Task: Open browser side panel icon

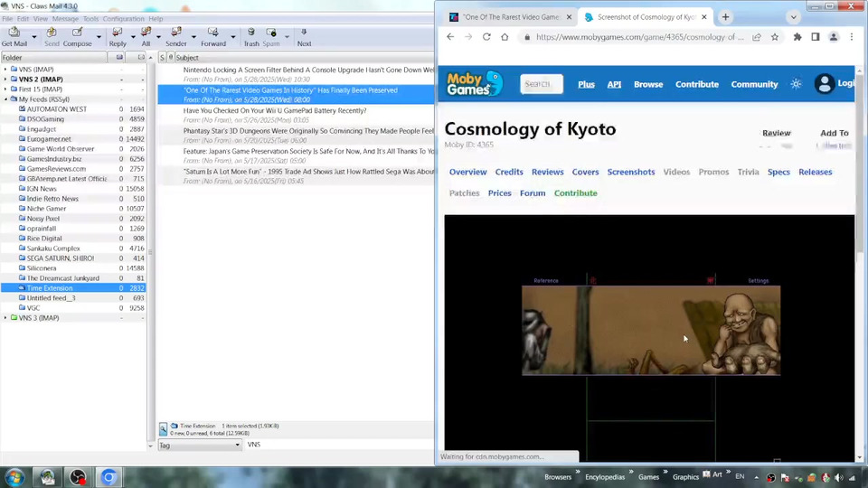Action: tap(816, 37)
